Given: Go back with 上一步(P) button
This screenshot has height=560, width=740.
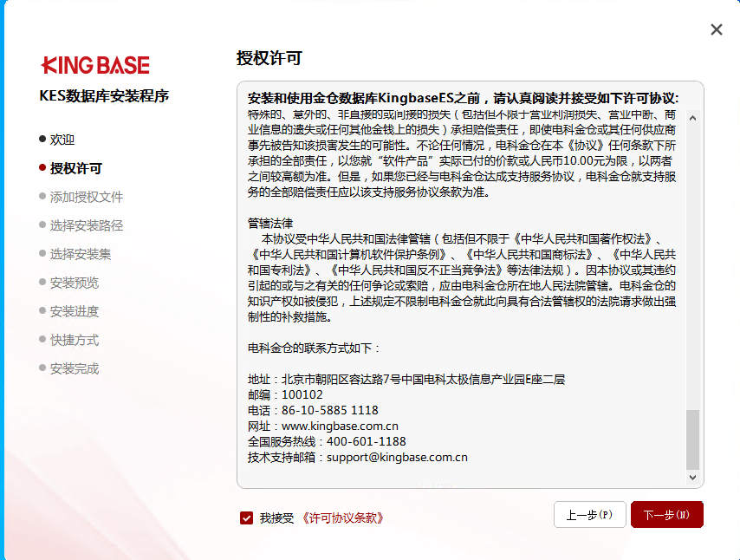Looking at the screenshot, I should point(589,515).
